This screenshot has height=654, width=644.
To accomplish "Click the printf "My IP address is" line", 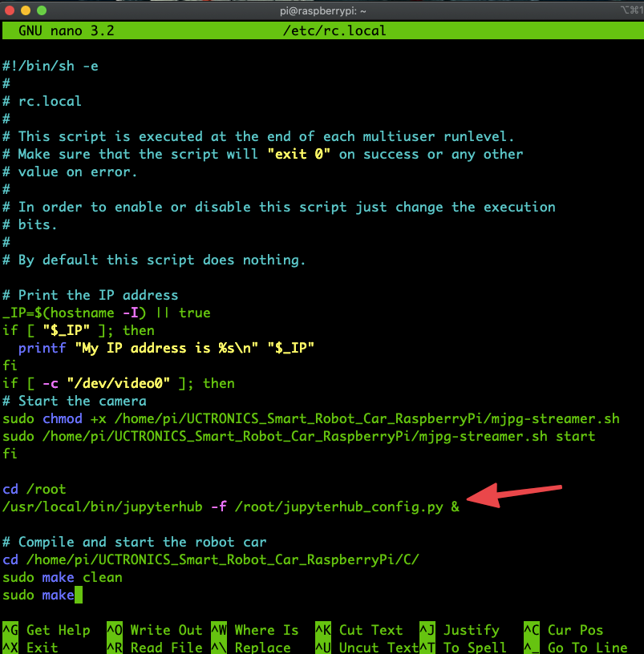I will [166, 348].
